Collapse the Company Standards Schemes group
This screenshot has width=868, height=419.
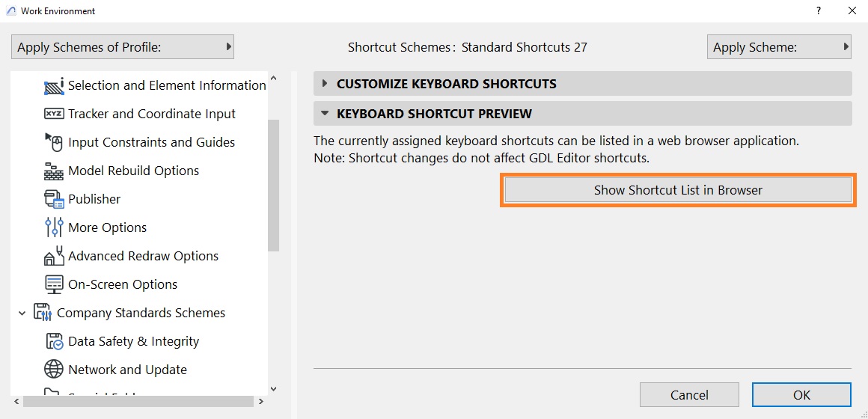pyautogui.click(x=22, y=314)
